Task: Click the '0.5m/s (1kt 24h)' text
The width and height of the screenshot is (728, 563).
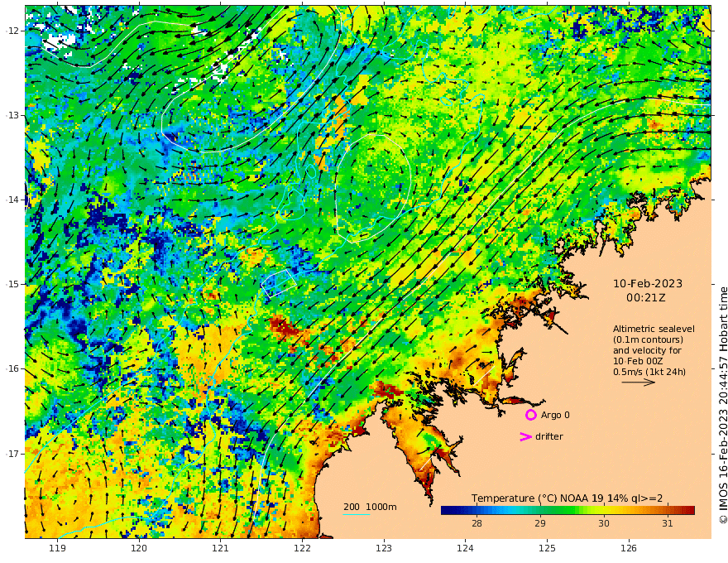Action: pos(649,372)
